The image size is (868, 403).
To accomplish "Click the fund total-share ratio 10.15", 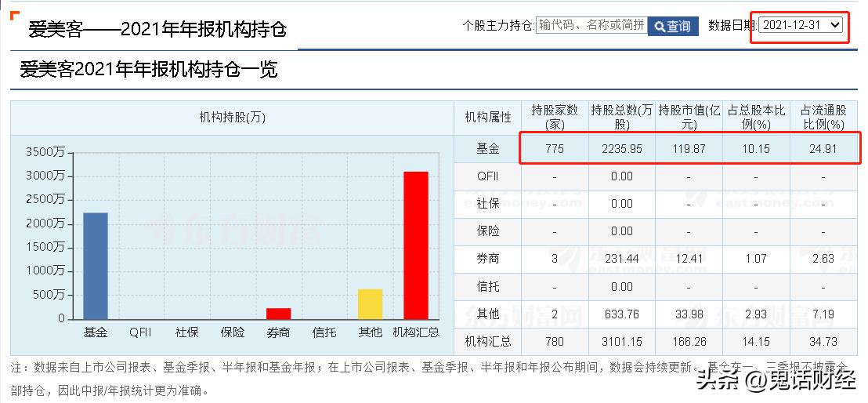I will point(756,148).
